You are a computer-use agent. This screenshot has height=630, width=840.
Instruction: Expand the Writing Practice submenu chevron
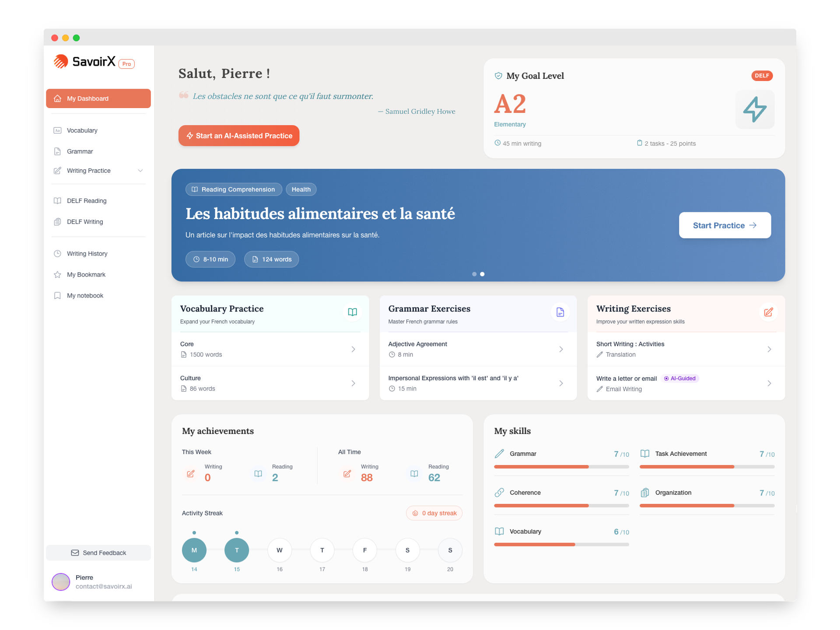pyautogui.click(x=140, y=171)
